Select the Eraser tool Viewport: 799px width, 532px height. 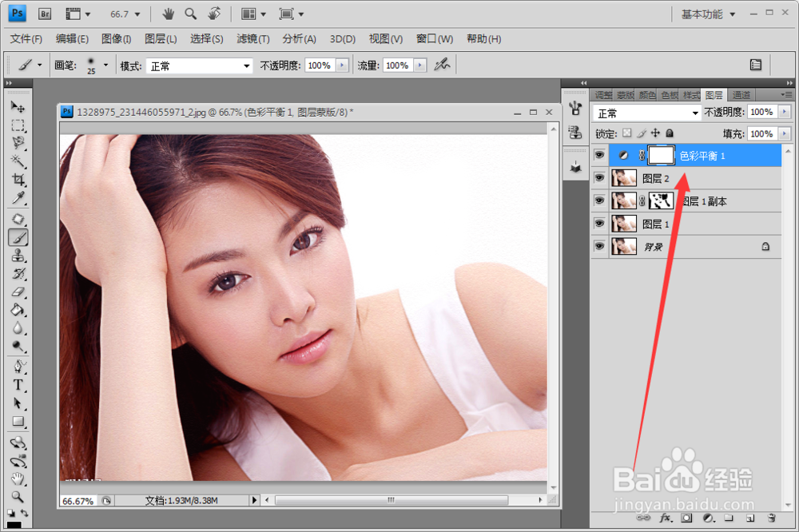coord(18,292)
